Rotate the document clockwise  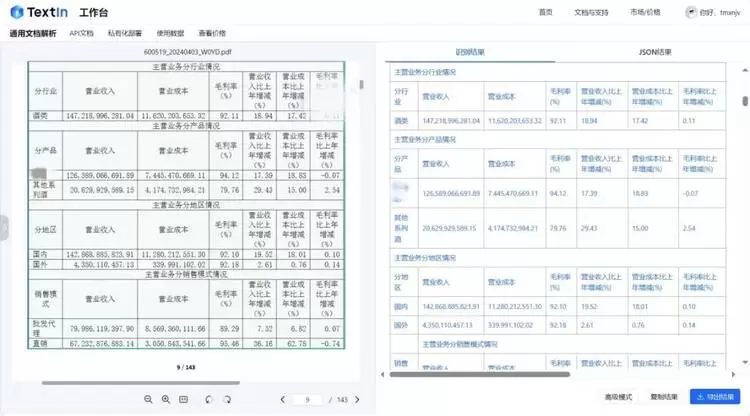tap(227, 399)
